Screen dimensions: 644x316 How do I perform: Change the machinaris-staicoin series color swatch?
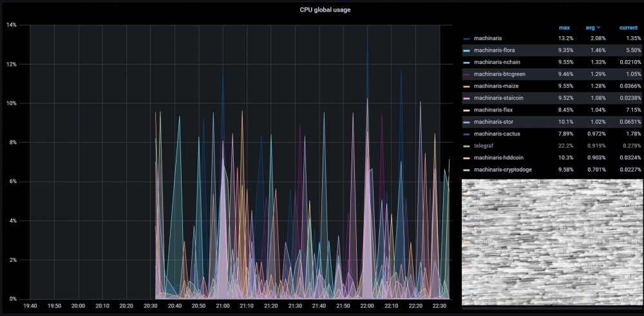click(x=466, y=98)
